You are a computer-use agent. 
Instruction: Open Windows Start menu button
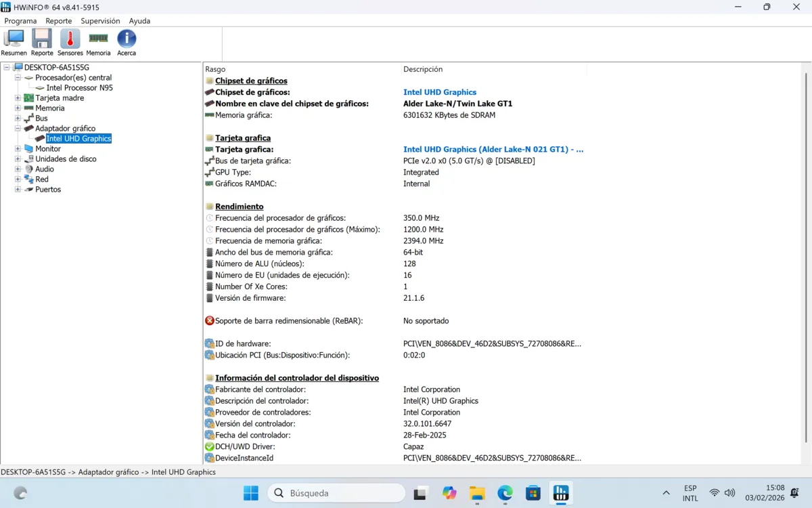pos(251,493)
